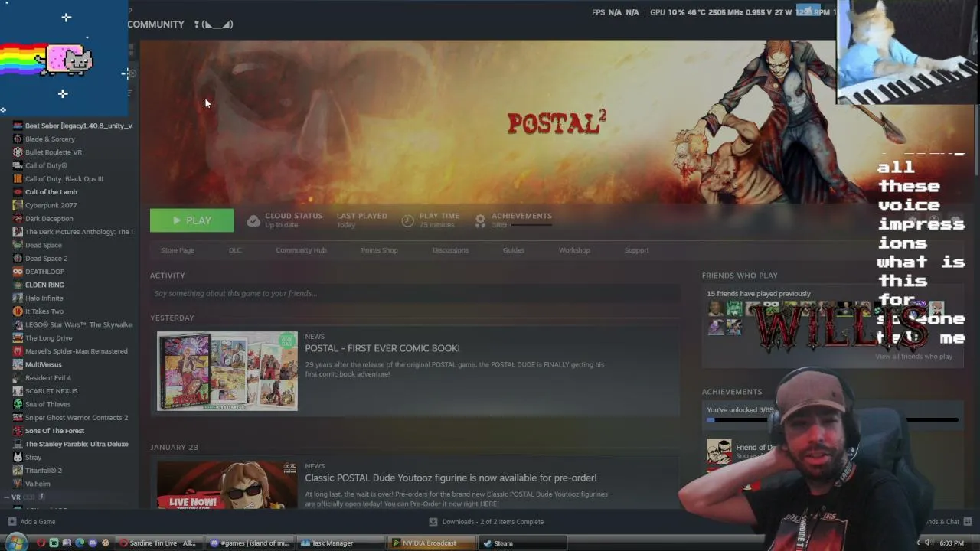Select Steam taskbar button
This screenshot has height=551, width=980.
523,543
